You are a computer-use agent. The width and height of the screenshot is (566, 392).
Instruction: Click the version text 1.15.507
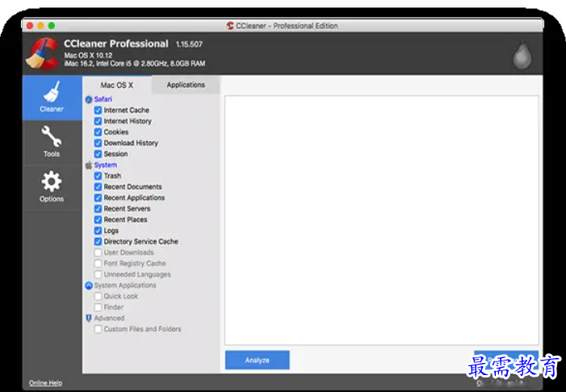[x=189, y=44]
